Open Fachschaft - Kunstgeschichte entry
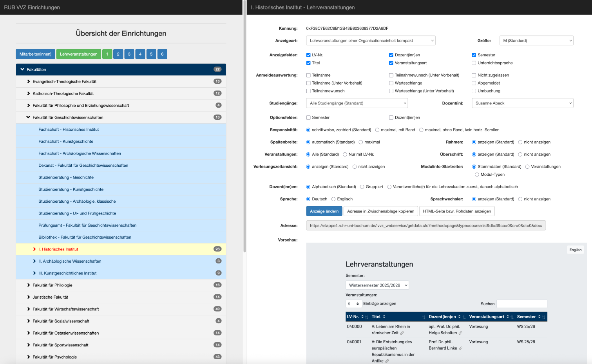This screenshot has width=592, height=364. pos(66,142)
